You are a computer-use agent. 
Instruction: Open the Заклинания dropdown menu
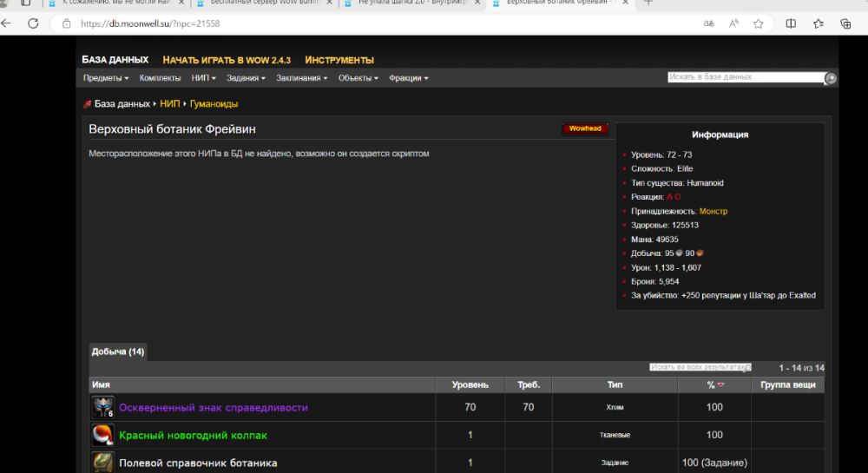pos(301,78)
